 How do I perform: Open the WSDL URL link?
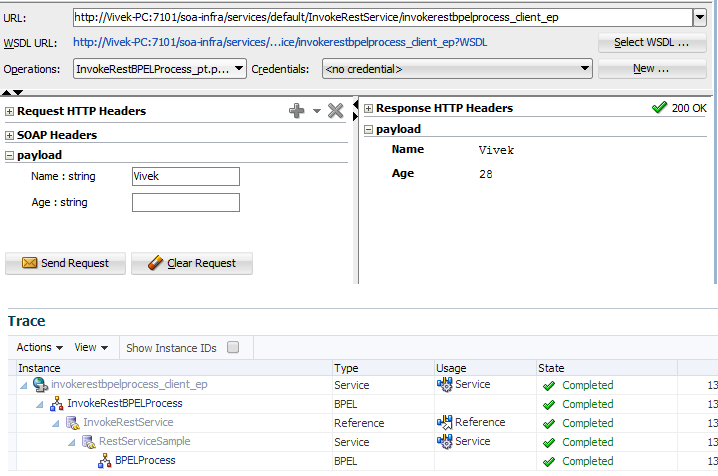point(280,42)
